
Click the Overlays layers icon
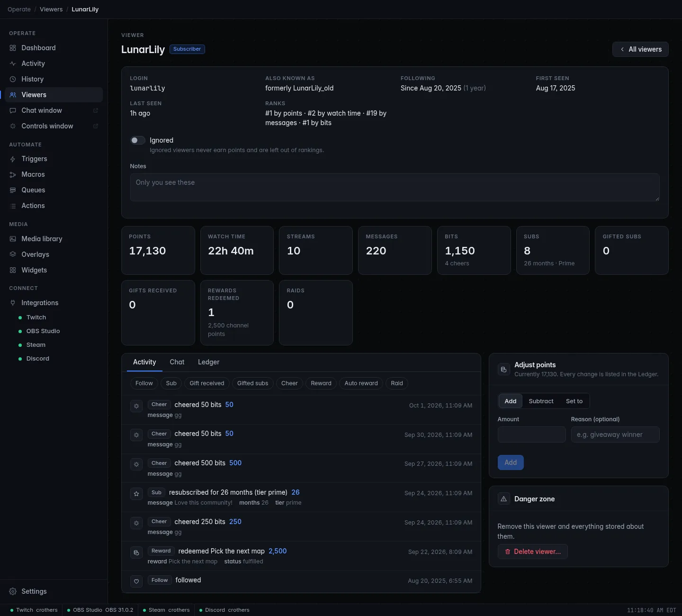tap(13, 254)
